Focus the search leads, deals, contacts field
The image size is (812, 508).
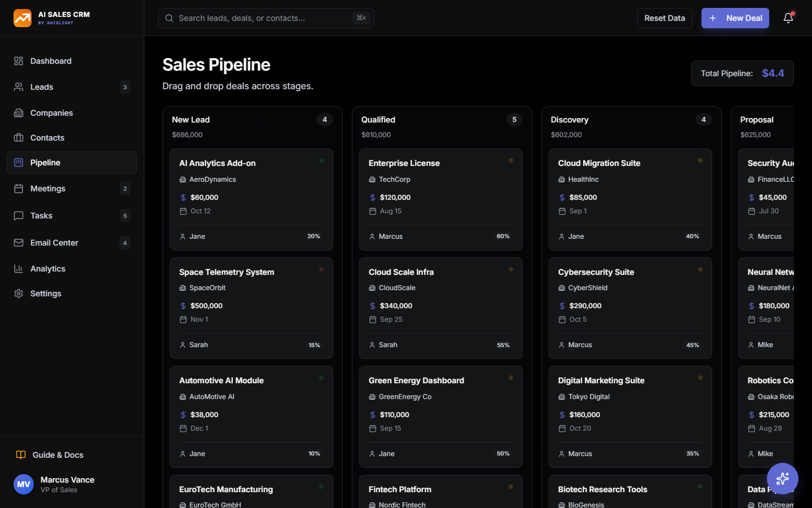click(x=266, y=18)
